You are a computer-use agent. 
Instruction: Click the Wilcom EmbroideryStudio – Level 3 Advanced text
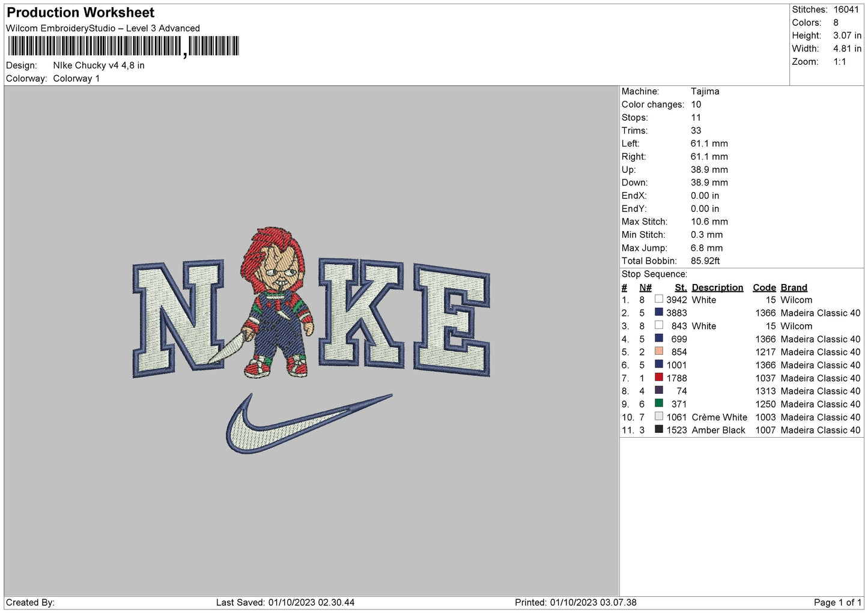pos(103,28)
